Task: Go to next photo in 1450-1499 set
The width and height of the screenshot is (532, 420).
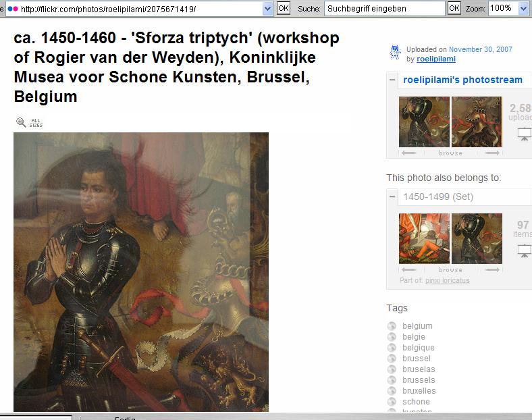Action: (x=492, y=269)
